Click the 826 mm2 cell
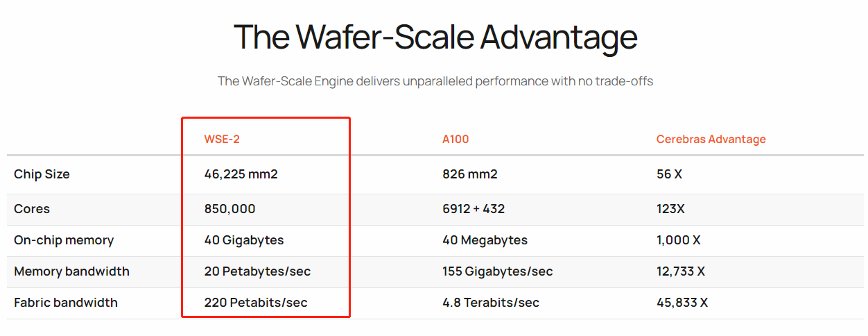Screen dimensions: 868x336 click(470, 174)
